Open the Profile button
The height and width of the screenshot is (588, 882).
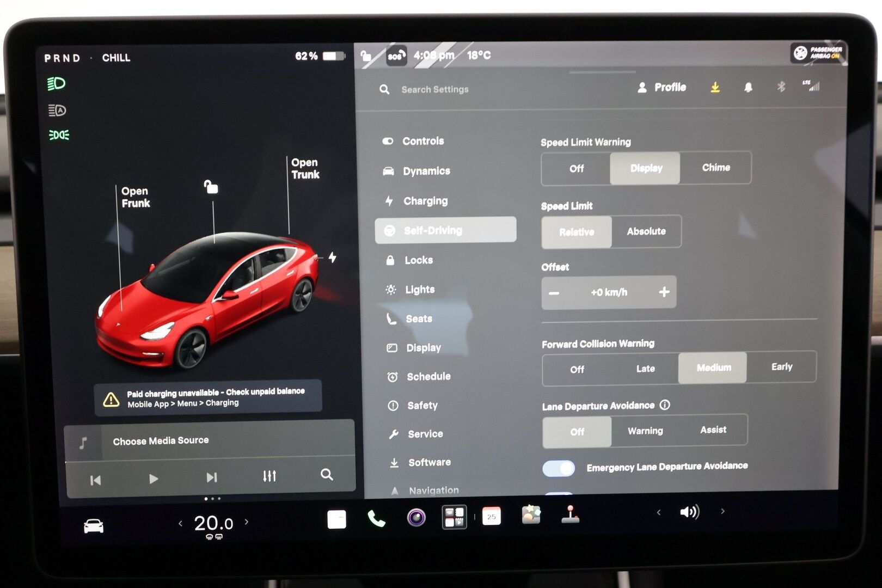[x=661, y=87]
